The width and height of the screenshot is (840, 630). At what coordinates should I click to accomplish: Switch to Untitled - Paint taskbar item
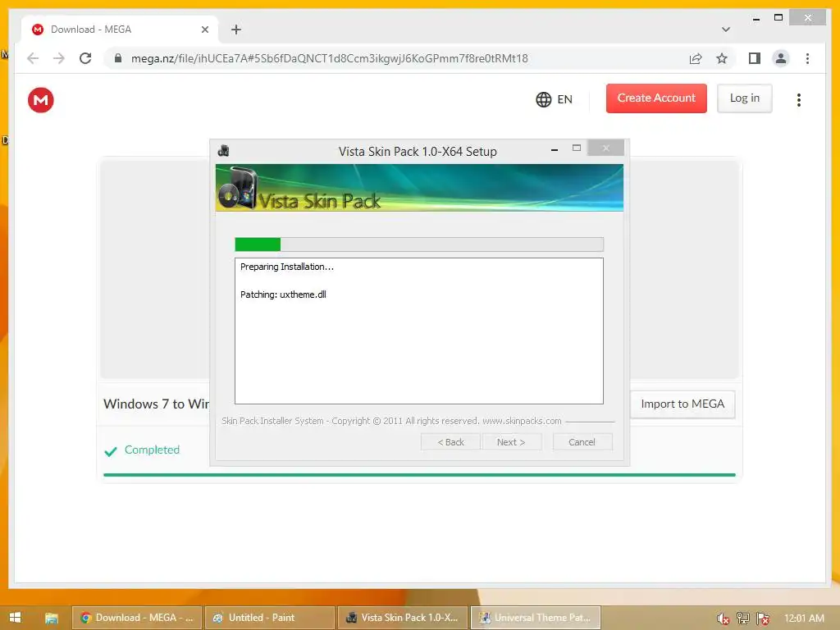[269, 618]
